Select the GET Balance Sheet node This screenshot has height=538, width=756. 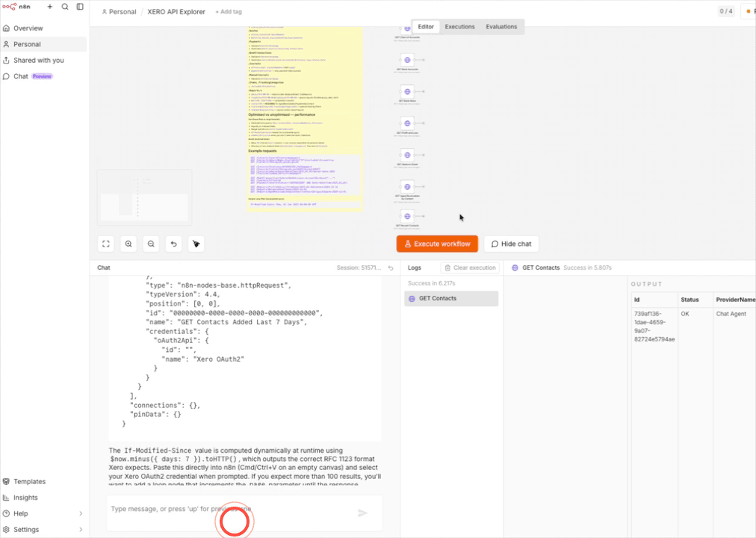coord(407,155)
